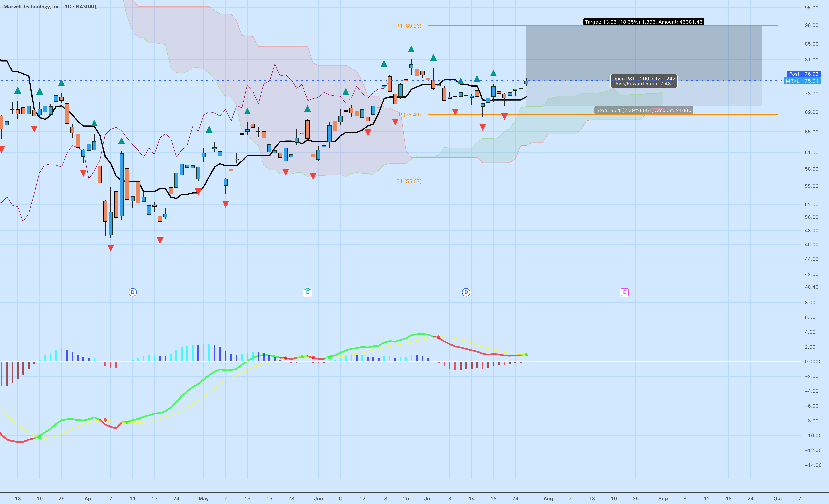This screenshot has height=504, width=829.
Task: Click the green MACD crossover dot at line end
Action: point(526,355)
